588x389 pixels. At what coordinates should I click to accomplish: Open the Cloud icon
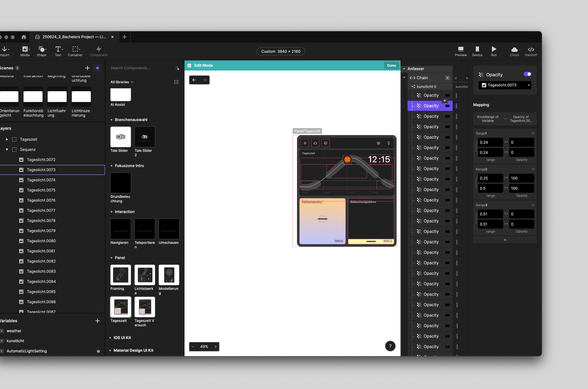click(514, 49)
